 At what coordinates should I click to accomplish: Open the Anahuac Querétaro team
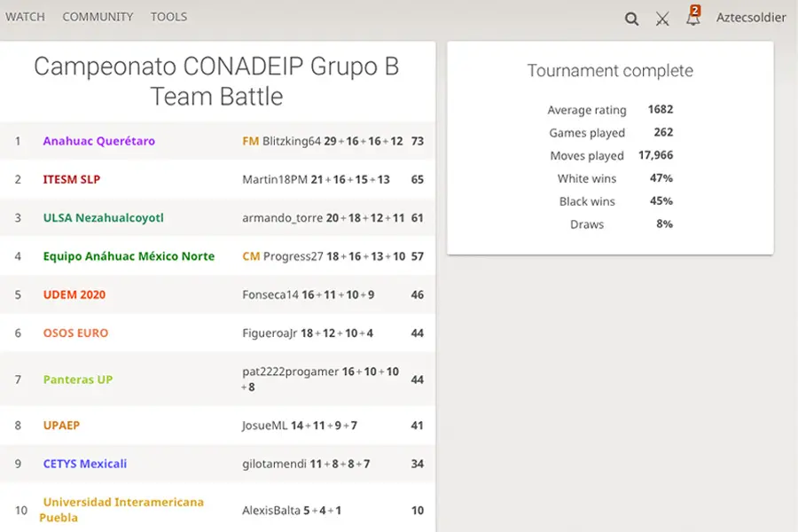[98, 141]
